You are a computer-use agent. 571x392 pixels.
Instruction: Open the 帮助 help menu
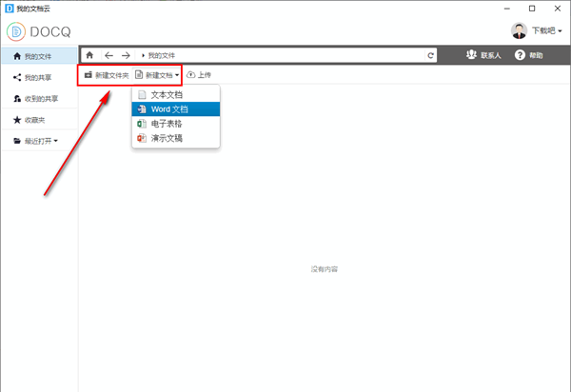pos(528,55)
